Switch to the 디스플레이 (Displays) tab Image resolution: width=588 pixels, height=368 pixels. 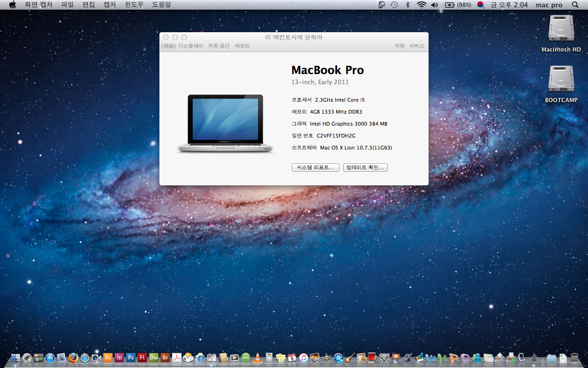click(x=191, y=46)
